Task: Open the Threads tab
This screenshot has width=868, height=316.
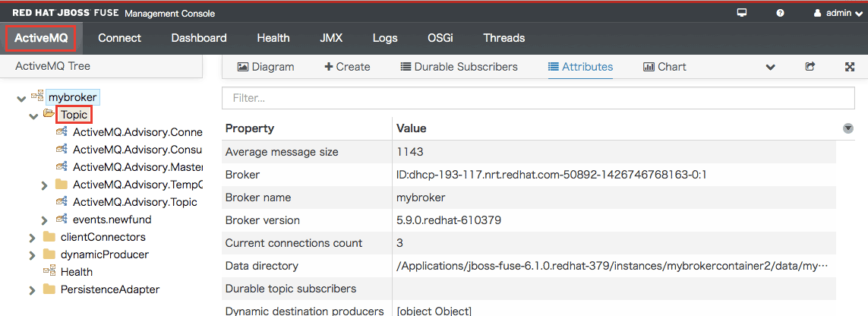Action: coord(503,38)
